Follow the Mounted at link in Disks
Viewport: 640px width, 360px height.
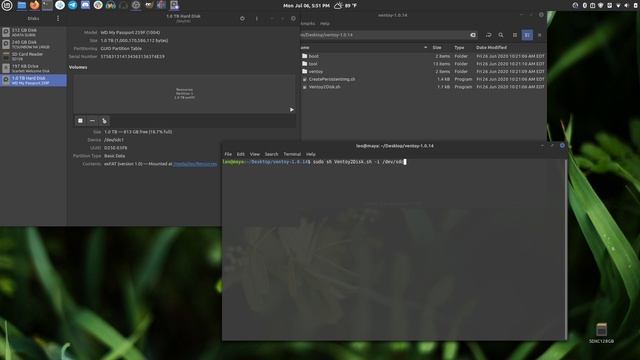[195, 164]
